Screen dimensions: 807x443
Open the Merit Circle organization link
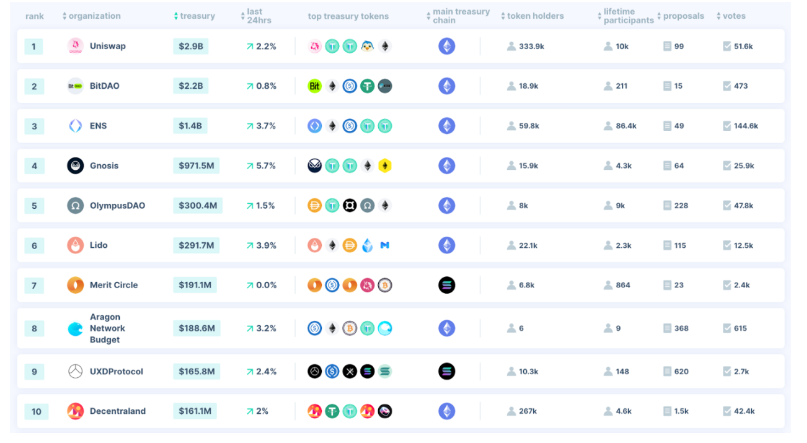tap(114, 285)
